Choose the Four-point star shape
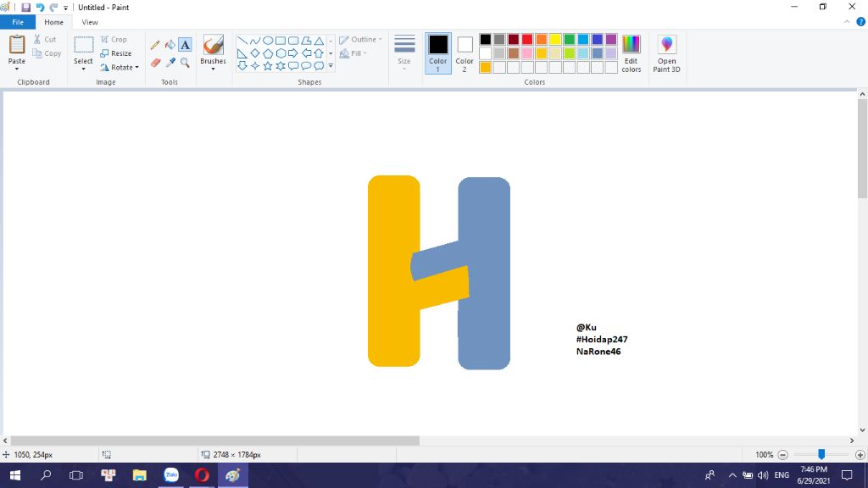This screenshot has width=868, height=488. (x=255, y=66)
